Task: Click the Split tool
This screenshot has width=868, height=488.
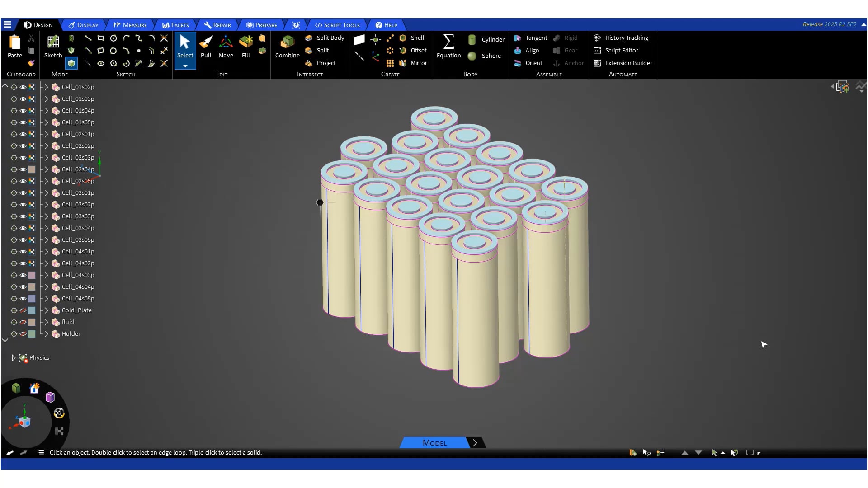Action: coord(317,51)
